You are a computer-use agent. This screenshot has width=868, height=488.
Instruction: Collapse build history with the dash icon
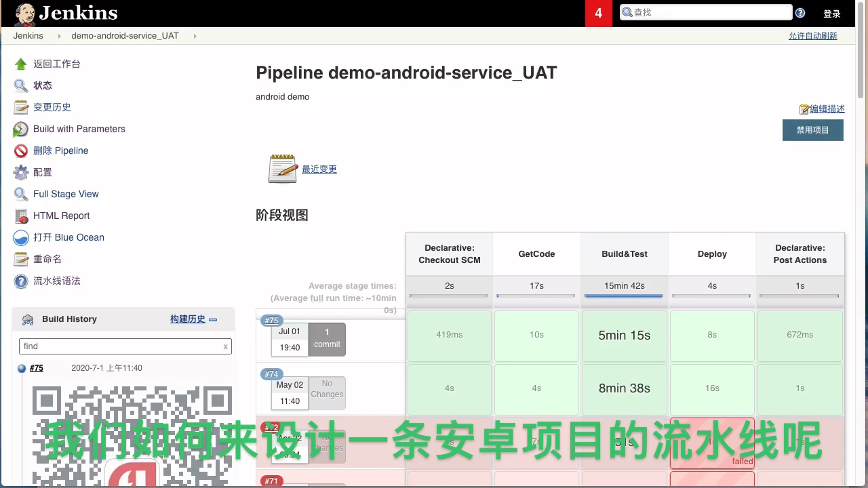213,319
